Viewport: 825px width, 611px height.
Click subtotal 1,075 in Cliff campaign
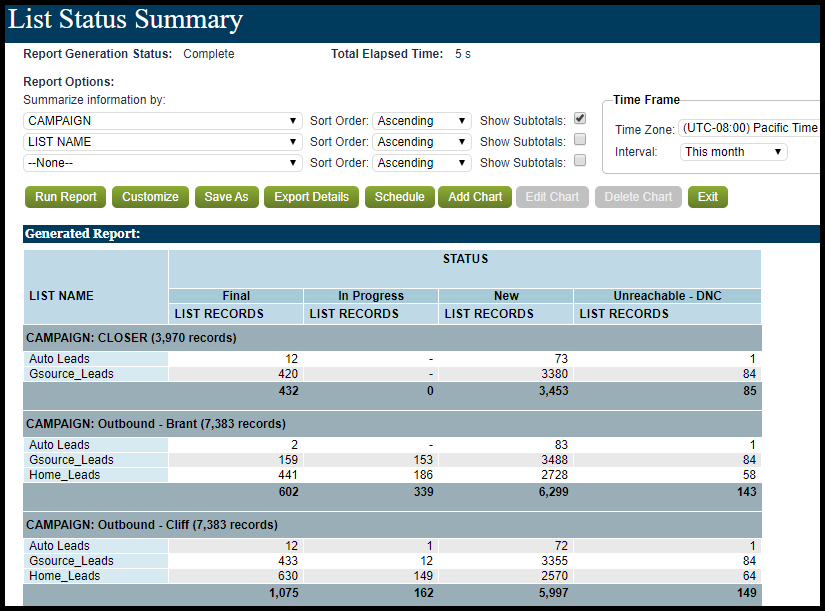point(284,593)
